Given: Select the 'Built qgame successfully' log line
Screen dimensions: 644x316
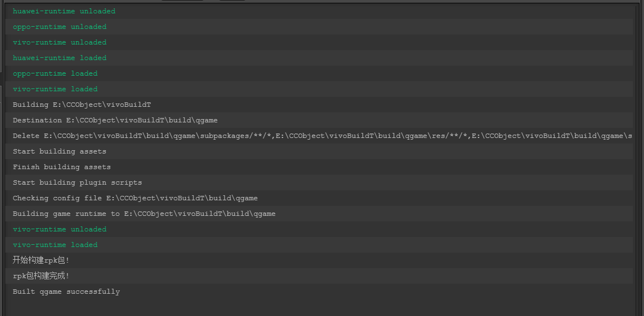Looking at the screenshot, I should click(x=66, y=292).
